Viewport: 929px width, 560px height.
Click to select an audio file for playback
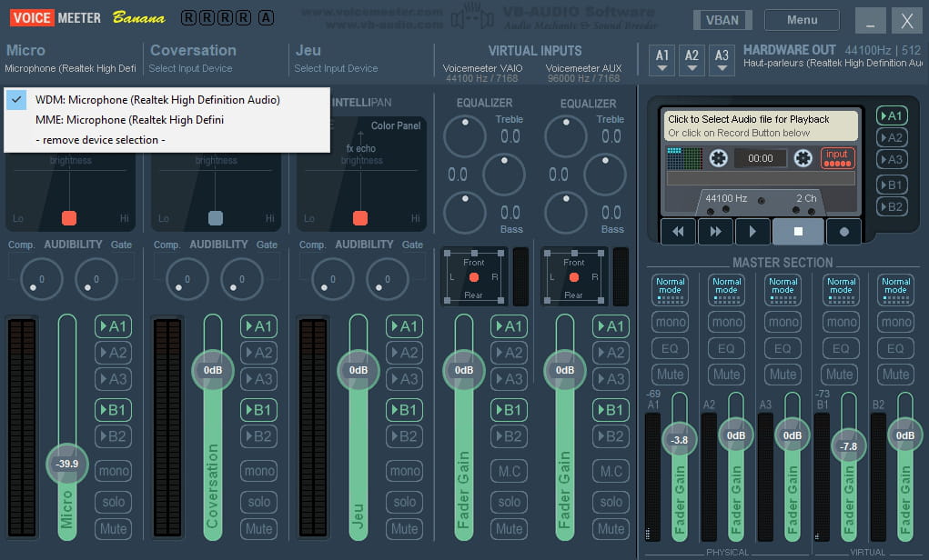761,125
